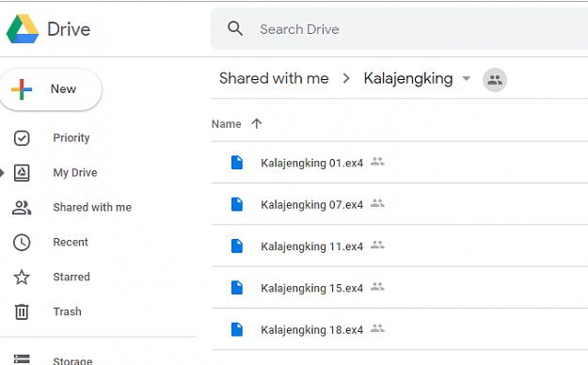Click file icon of Kalajengking 18.ex4
The width and height of the screenshot is (588, 365).
coord(237,329)
